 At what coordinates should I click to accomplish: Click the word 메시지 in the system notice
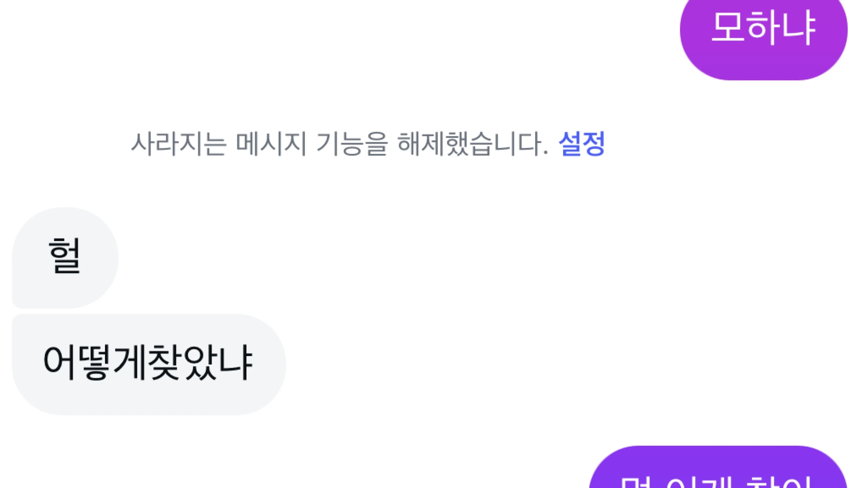271,144
